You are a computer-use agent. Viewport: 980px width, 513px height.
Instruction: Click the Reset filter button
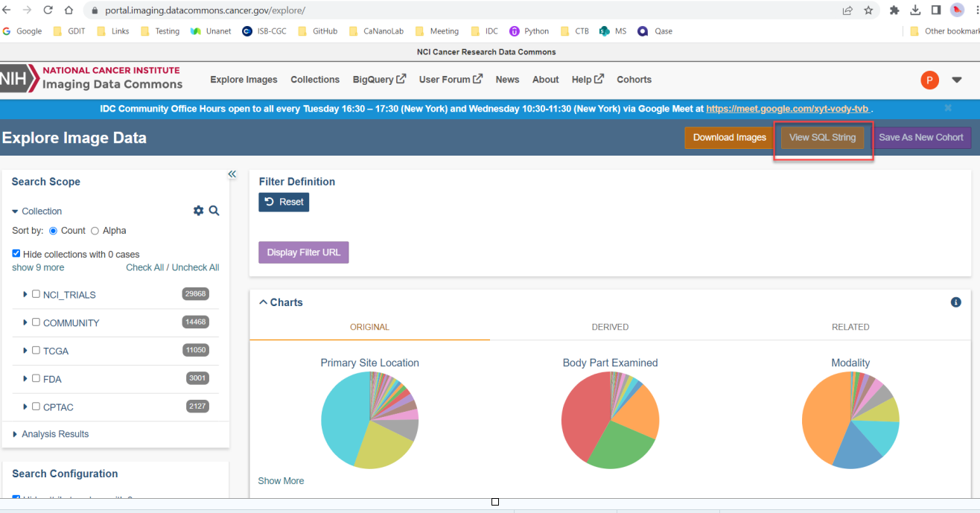(x=284, y=202)
